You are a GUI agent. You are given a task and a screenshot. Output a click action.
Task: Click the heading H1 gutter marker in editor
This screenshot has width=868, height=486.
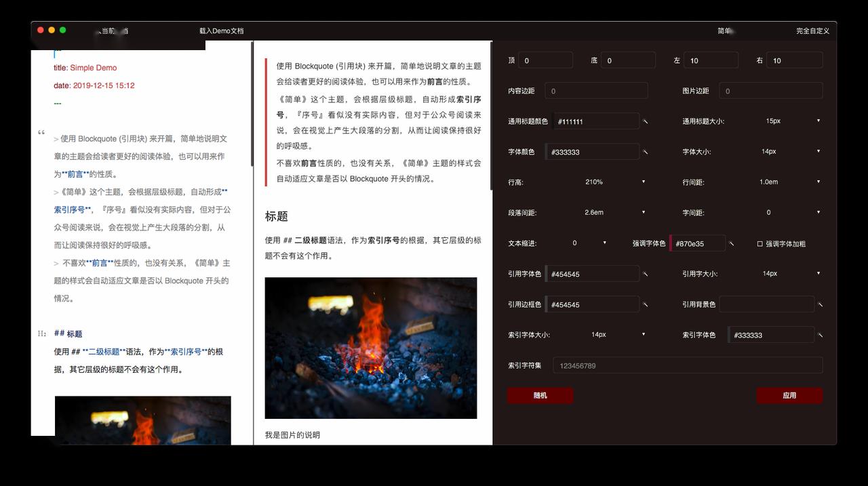pos(42,333)
